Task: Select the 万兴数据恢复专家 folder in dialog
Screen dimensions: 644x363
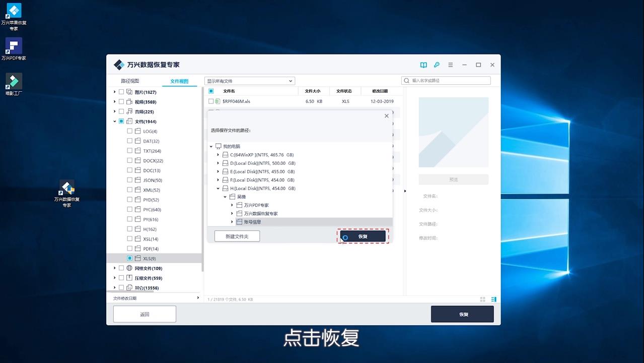Action: (x=260, y=214)
